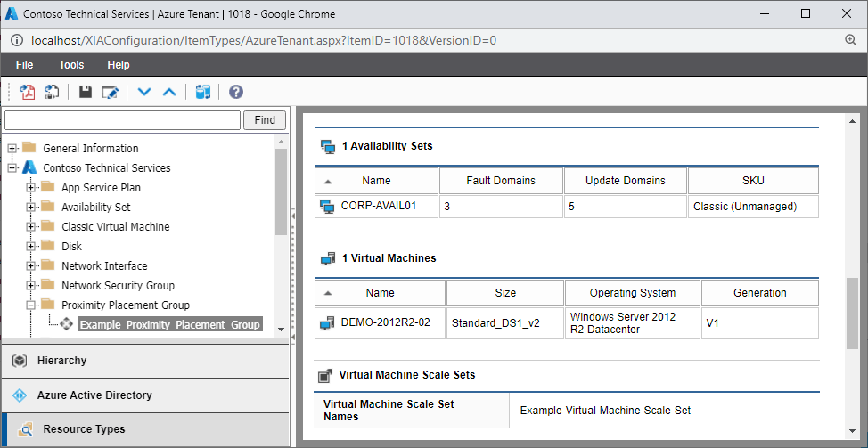Screen dimensions: 868x448
Task: Click the tree search input field
Action: [x=122, y=120]
